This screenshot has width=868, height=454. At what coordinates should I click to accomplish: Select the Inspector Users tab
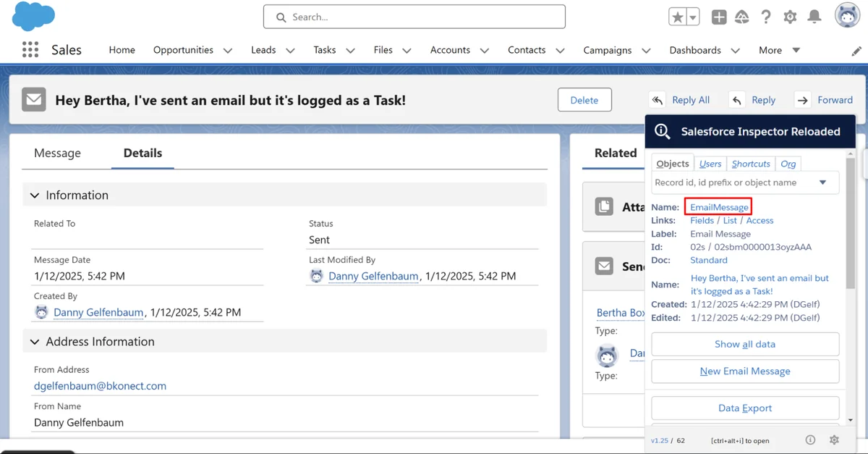pyautogui.click(x=710, y=164)
